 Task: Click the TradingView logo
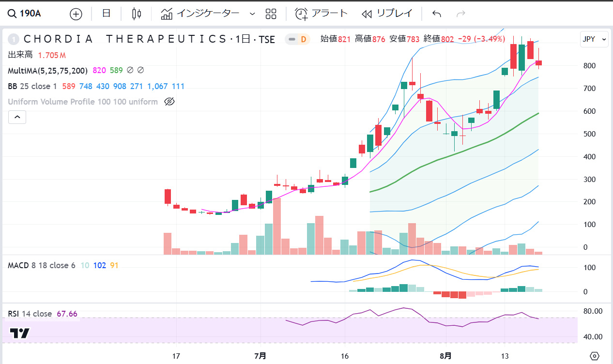coord(20,333)
